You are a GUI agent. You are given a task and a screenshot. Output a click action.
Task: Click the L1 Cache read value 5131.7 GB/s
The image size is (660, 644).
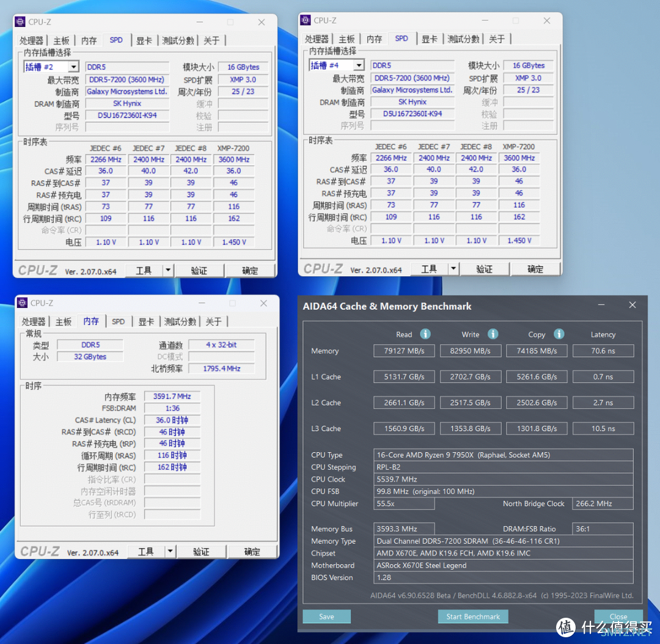pos(404,377)
